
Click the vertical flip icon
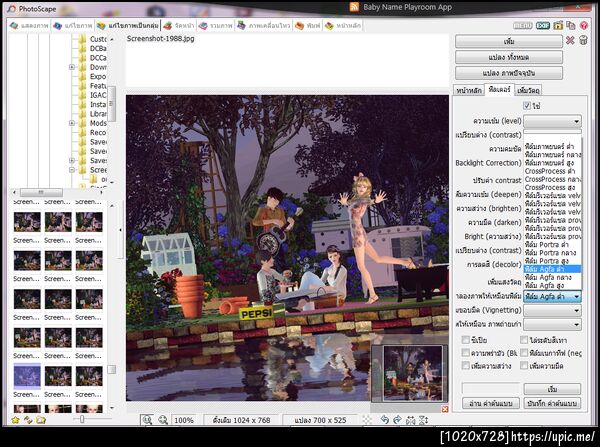click(423, 420)
